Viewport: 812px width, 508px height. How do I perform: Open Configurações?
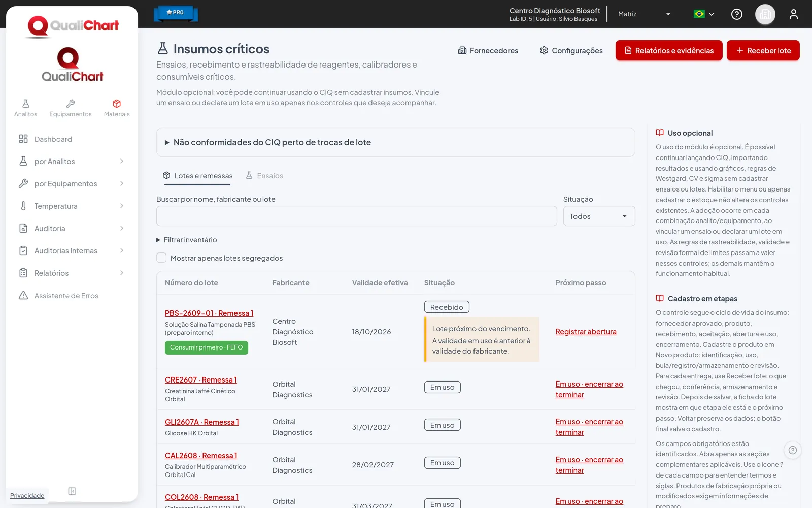571,50
